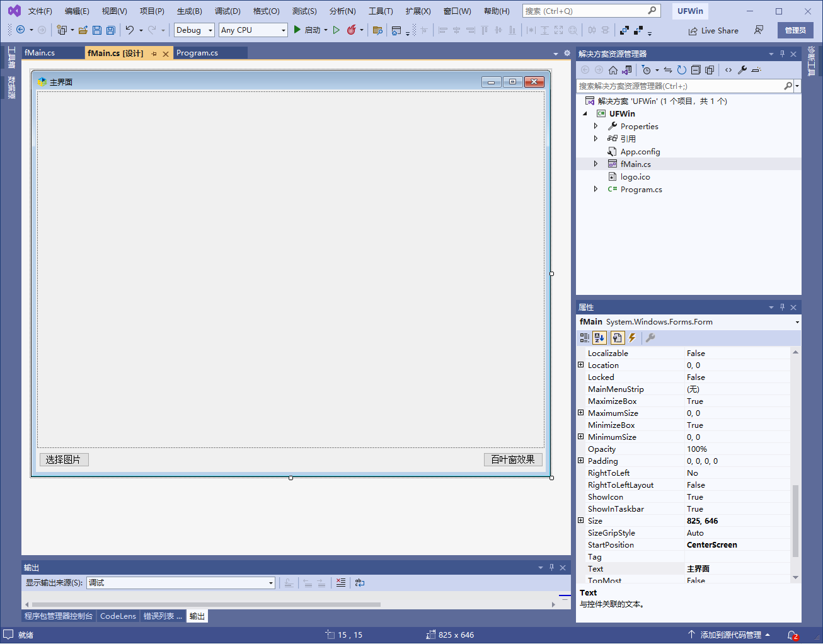Click the 百叶窗效果 button on the form

click(x=513, y=460)
